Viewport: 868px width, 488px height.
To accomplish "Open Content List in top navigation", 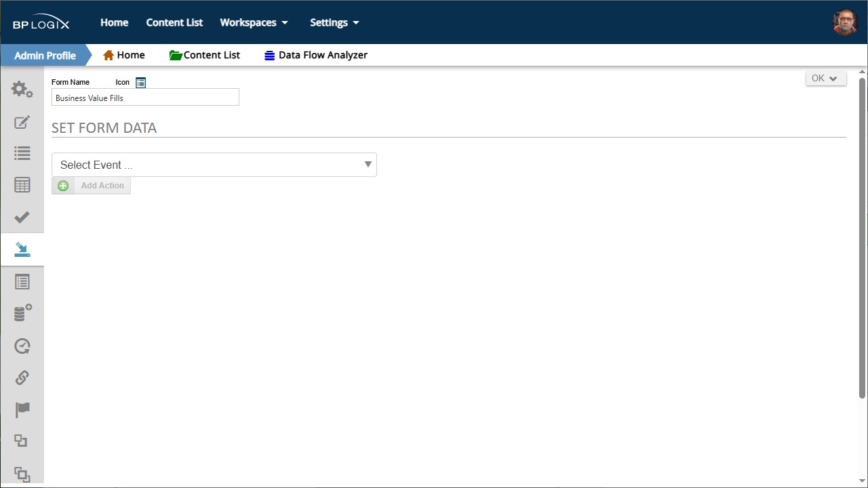I will (174, 22).
